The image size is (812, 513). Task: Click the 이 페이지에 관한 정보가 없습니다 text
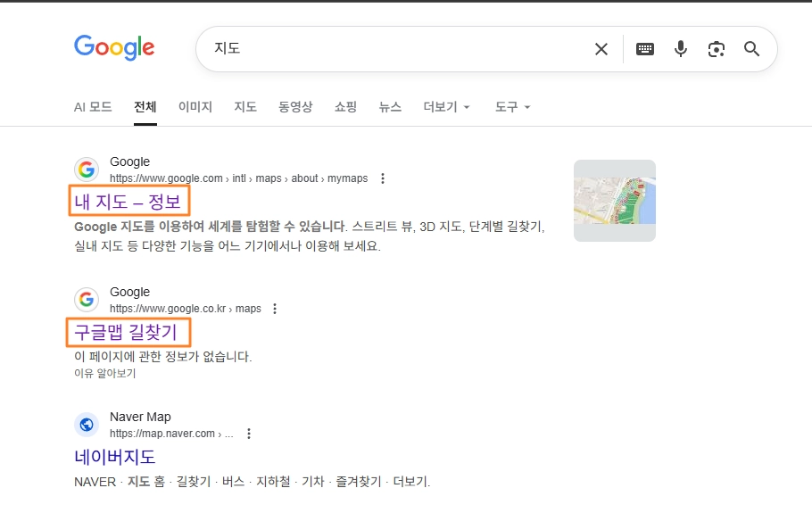click(163, 357)
